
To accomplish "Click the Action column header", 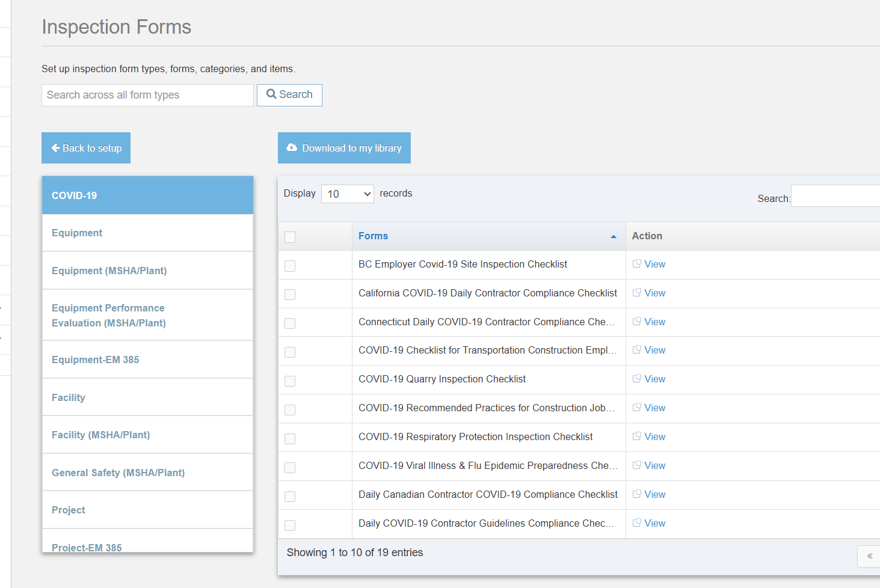I will point(752,236).
